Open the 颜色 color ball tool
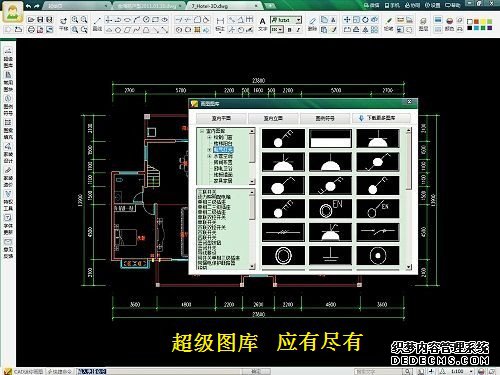The image size is (500, 375). pos(449,25)
